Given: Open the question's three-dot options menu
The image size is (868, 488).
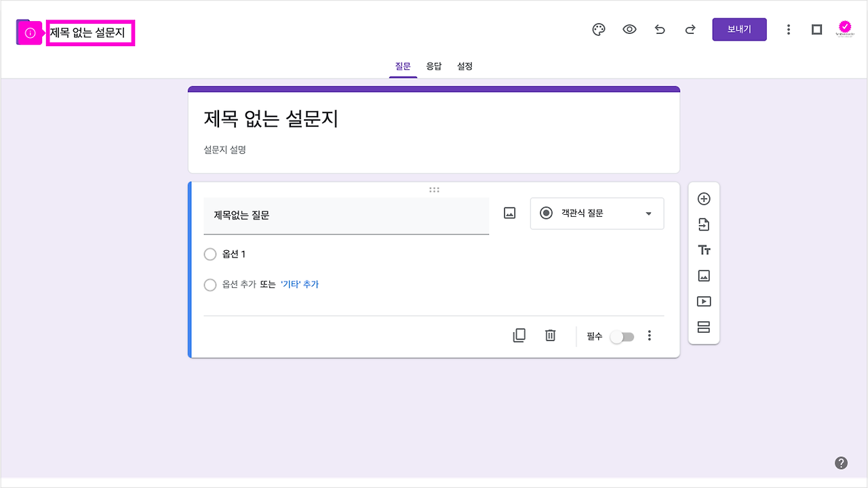Looking at the screenshot, I should coord(649,335).
